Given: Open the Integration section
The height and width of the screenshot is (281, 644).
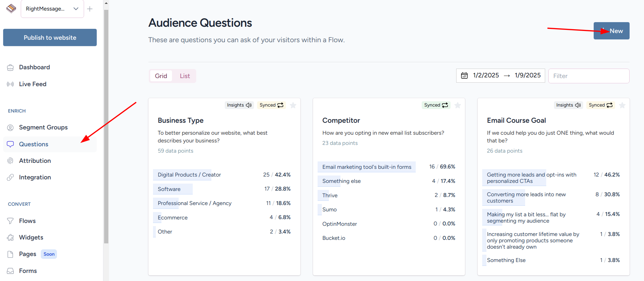Looking at the screenshot, I should (x=35, y=177).
